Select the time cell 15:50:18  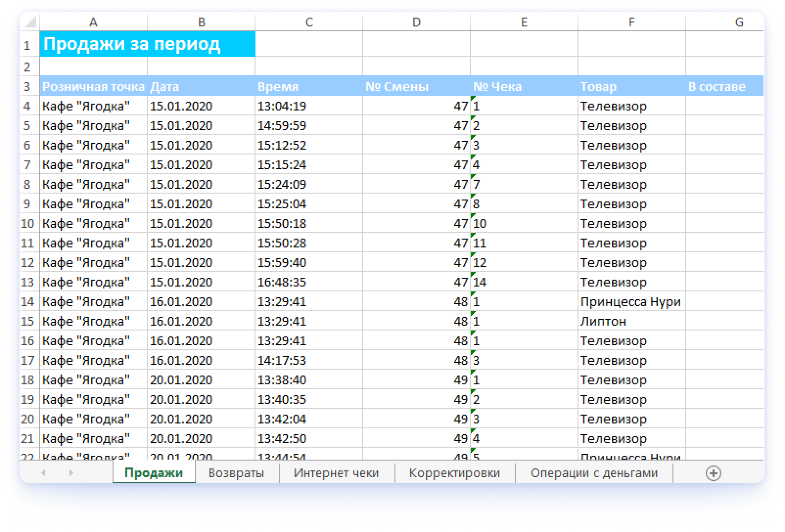pyautogui.click(x=309, y=223)
